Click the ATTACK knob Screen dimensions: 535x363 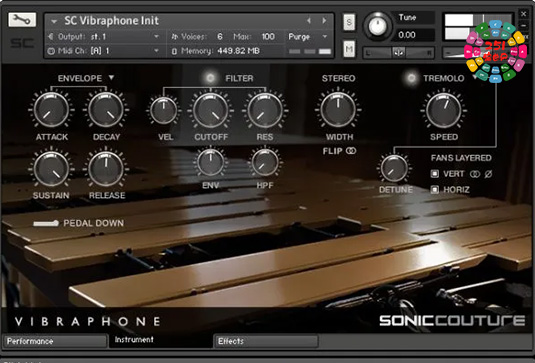click(x=51, y=110)
